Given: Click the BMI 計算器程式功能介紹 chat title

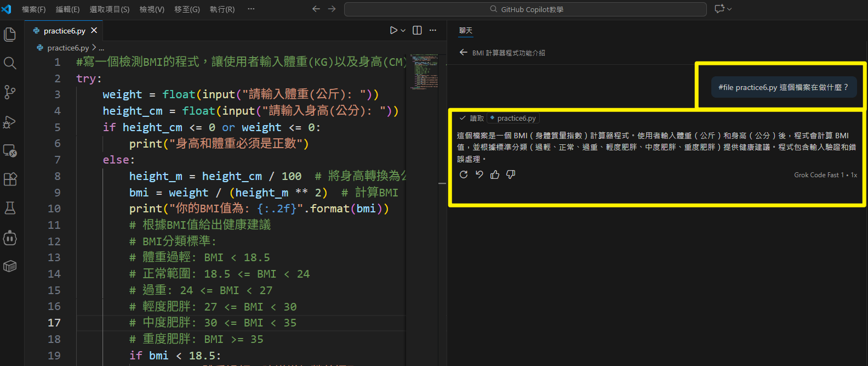Looking at the screenshot, I should 509,53.
